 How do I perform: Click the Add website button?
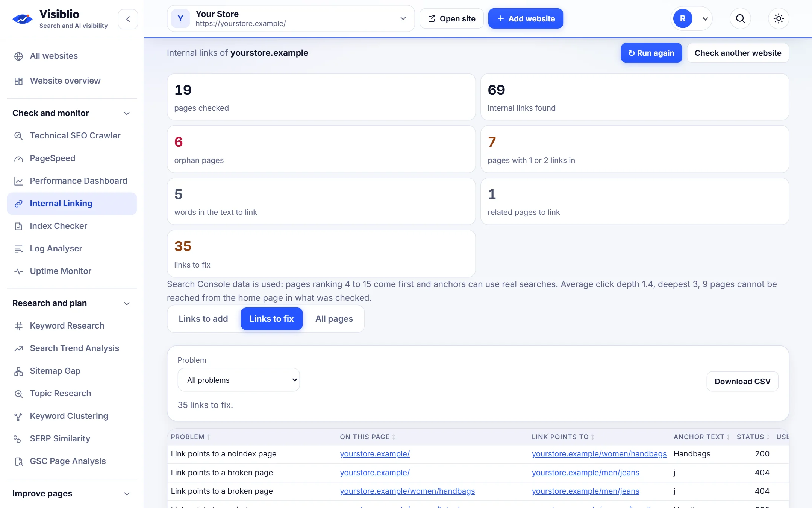point(526,18)
